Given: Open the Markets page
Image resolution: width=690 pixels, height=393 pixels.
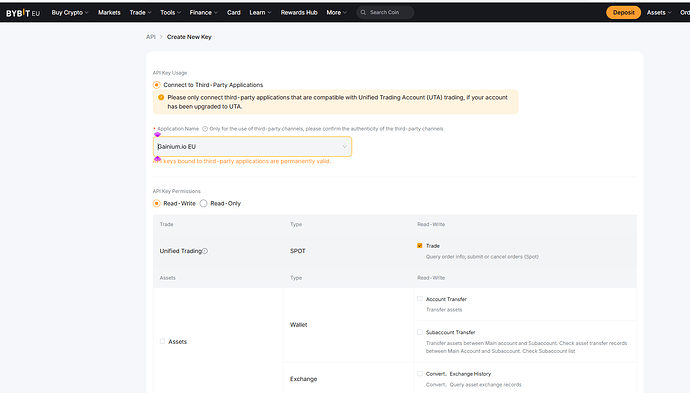Looking at the screenshot, I should 109,12.
